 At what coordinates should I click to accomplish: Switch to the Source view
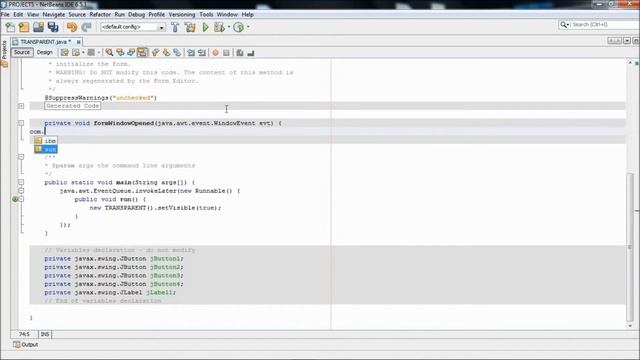point(22,52)
